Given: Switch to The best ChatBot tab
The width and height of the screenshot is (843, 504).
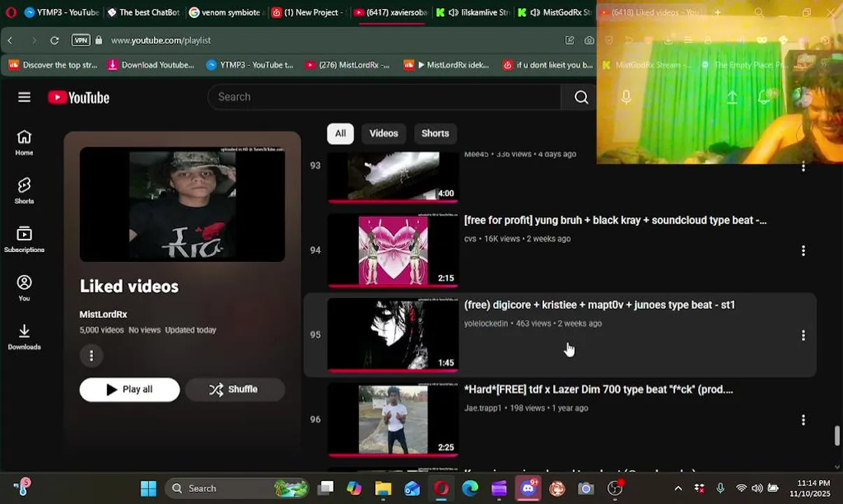Looking at the screenshot, I should point(144,13).
